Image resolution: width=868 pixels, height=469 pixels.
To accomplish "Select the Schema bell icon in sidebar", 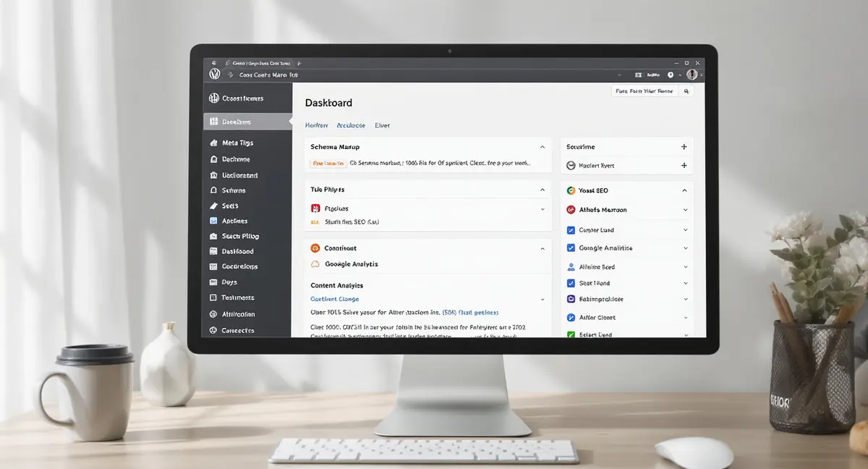I will pos(214,190).
